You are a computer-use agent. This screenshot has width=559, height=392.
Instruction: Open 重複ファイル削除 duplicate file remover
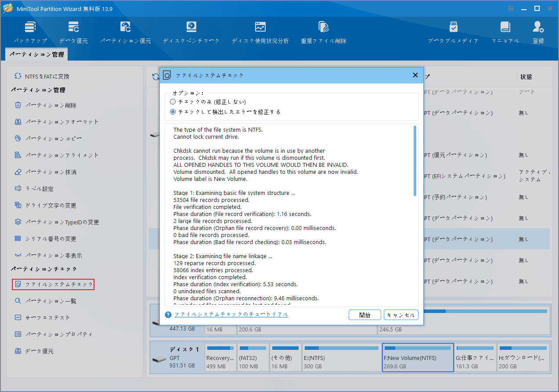pos(324,32)
